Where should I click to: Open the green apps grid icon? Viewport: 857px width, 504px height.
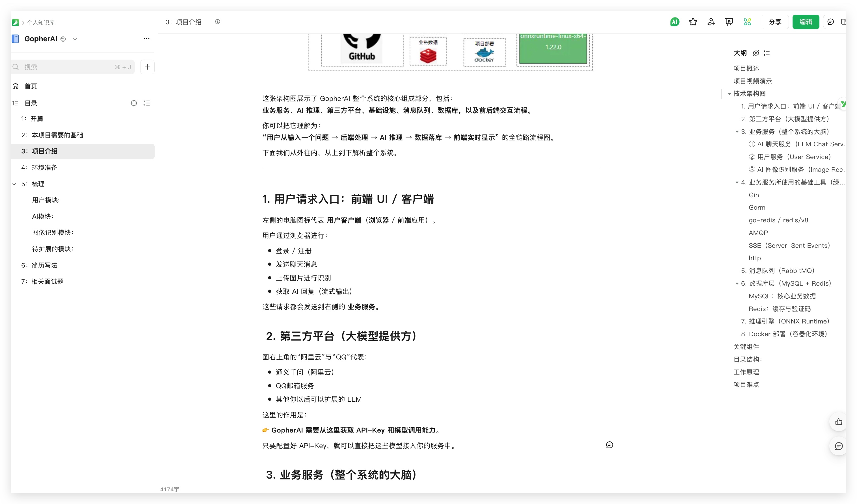(747, 22)
